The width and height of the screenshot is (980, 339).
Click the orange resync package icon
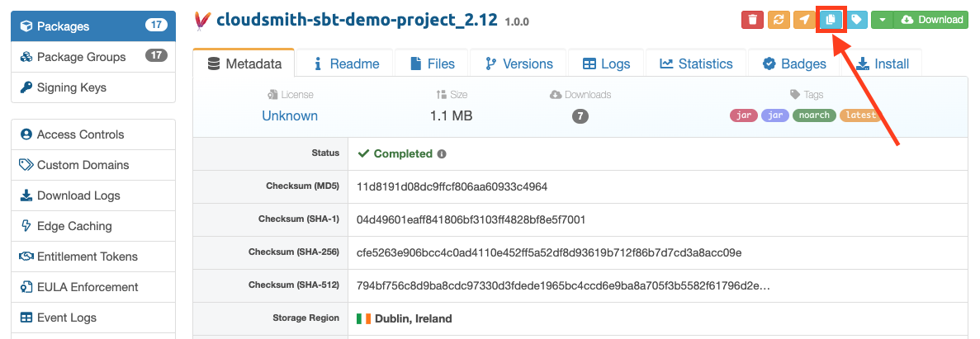(x=779, y=19)
